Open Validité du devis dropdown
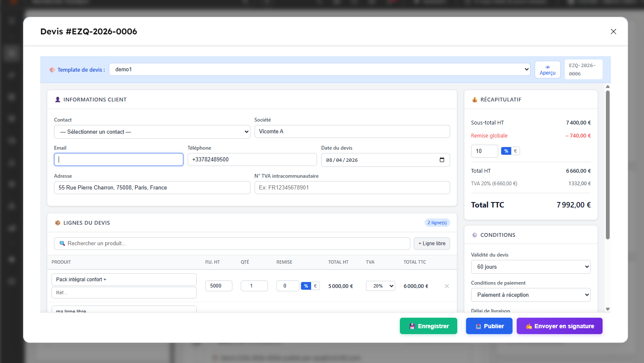 point(531,267)
